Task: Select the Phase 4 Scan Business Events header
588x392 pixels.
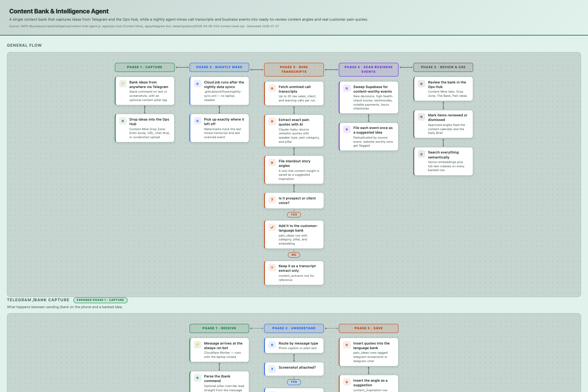Action: [x=369, y=70]
